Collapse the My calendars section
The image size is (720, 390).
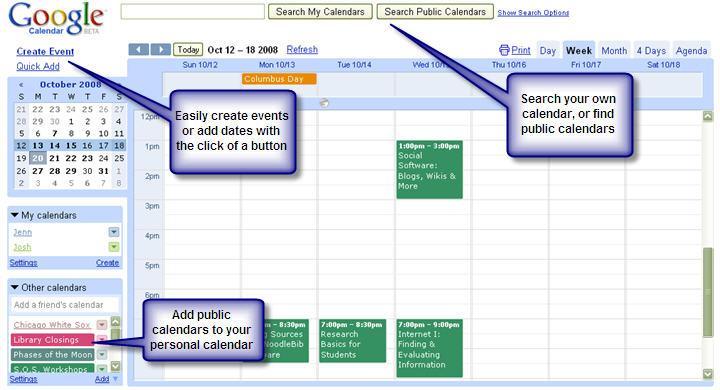[x=15, y=215]
